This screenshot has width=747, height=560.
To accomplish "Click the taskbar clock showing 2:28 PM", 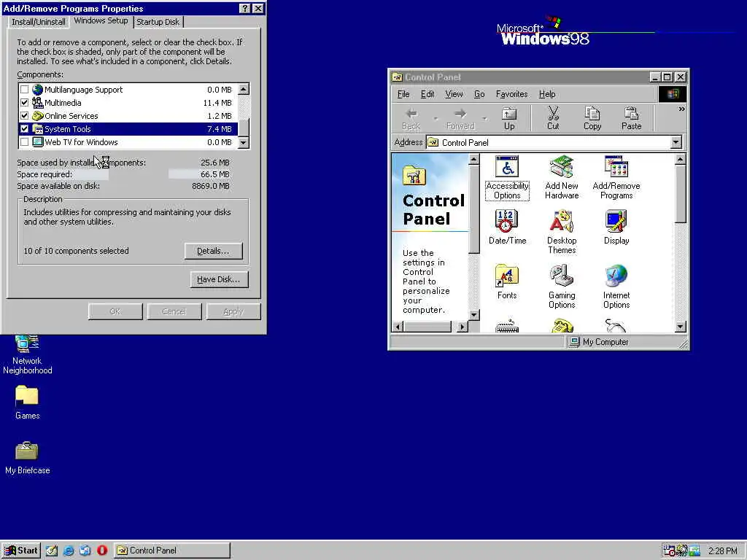I will 723,551.
